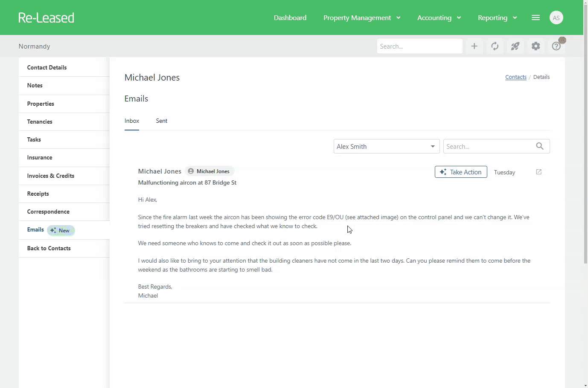Open the hamburger menu icon
This screenshot has width=588, height=388.
pyautogui.click(x=536, y=17)
